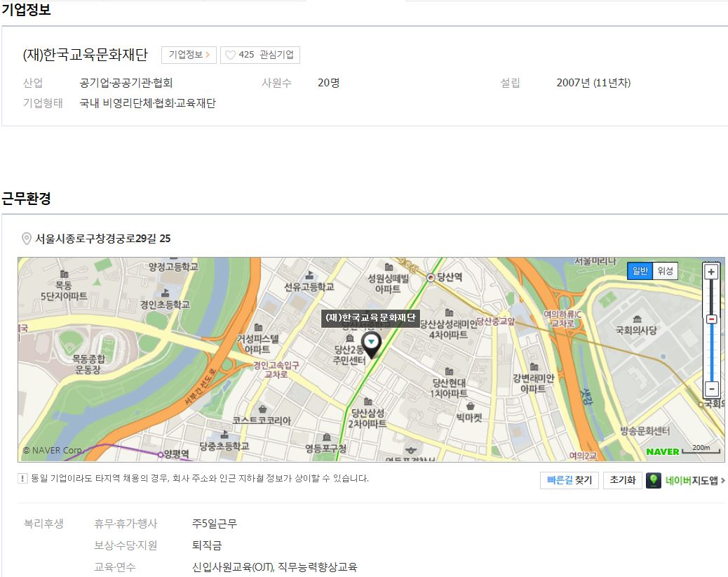
Task: Click the 여의하류IC 교차로 label on map
Action: (562, 319)
